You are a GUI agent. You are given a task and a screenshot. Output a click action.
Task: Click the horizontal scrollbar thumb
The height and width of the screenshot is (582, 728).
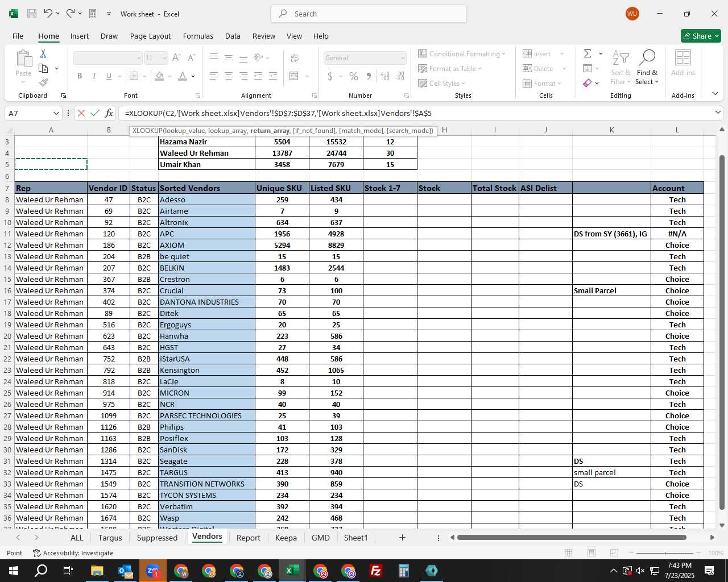click(572, 538)
